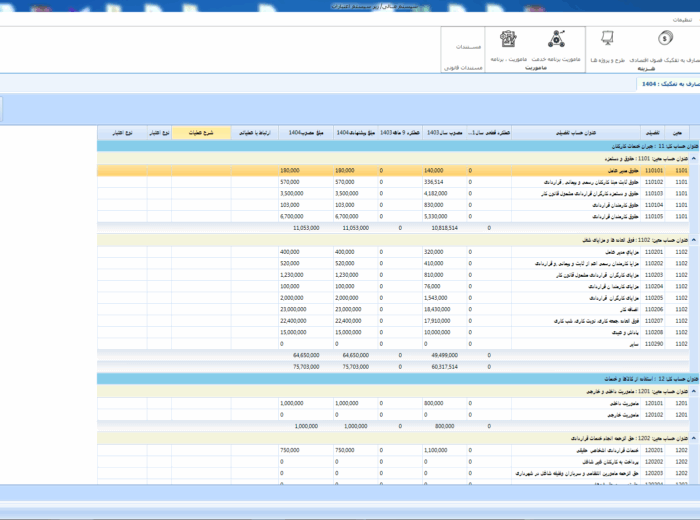The image size is (700, 520).
Task: Click the عنوان حساب تفضیلی column header
Action: (574, 132)
